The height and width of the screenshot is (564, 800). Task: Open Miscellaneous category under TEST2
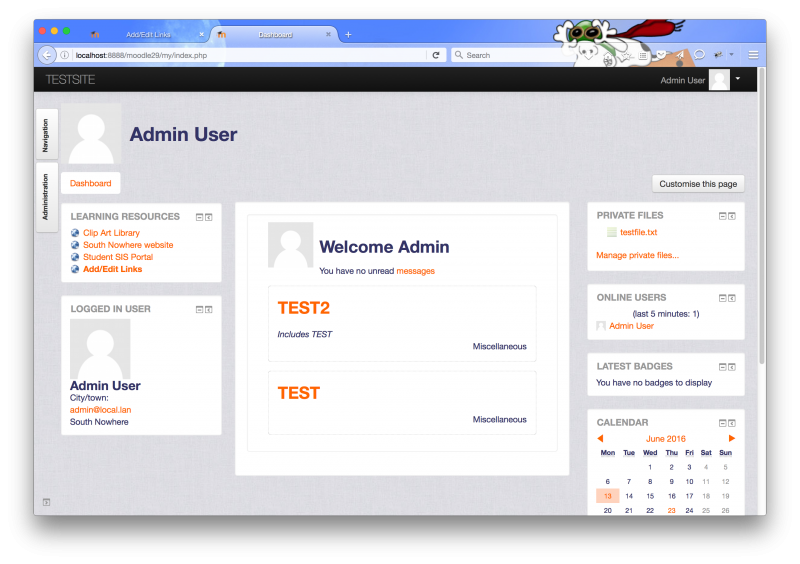[x=499, y=347]
